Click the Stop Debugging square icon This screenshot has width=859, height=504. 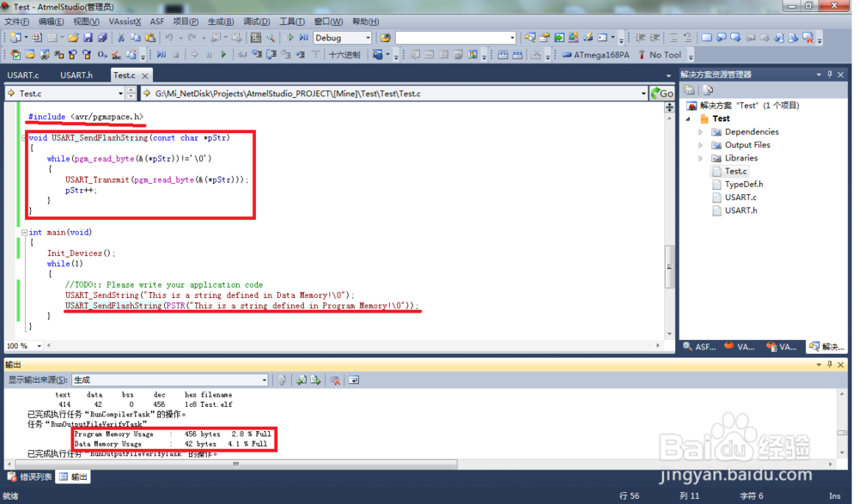[176, 55]
